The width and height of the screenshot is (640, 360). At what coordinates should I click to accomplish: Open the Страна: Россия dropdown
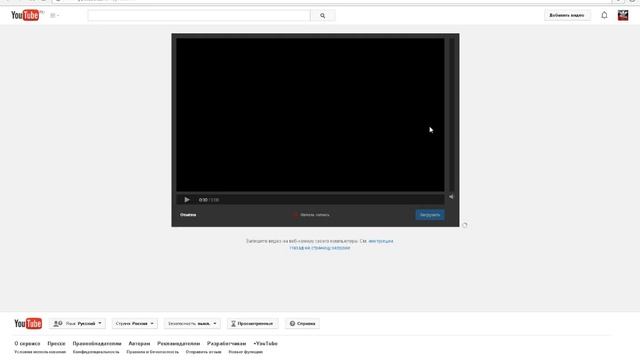pyautogui.click(x=135, y=323)
